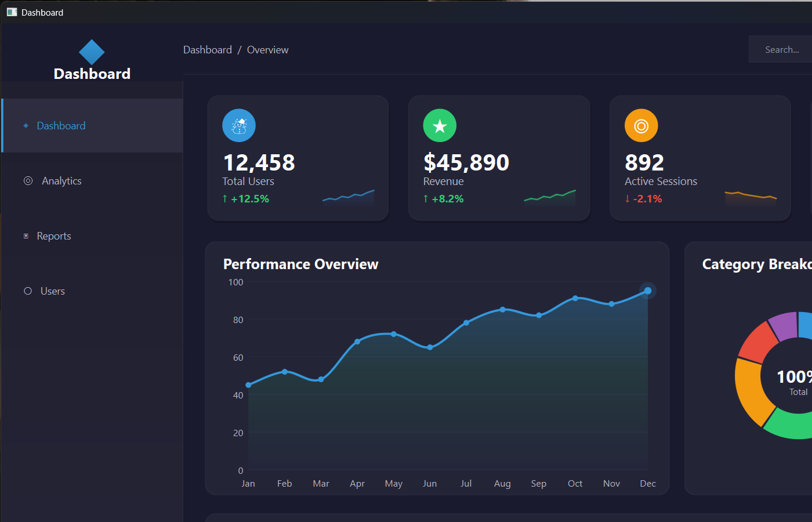812x522 pixels.
Task: Click the highlighted December data point on the chart
Action: click(x=647, y=291)
